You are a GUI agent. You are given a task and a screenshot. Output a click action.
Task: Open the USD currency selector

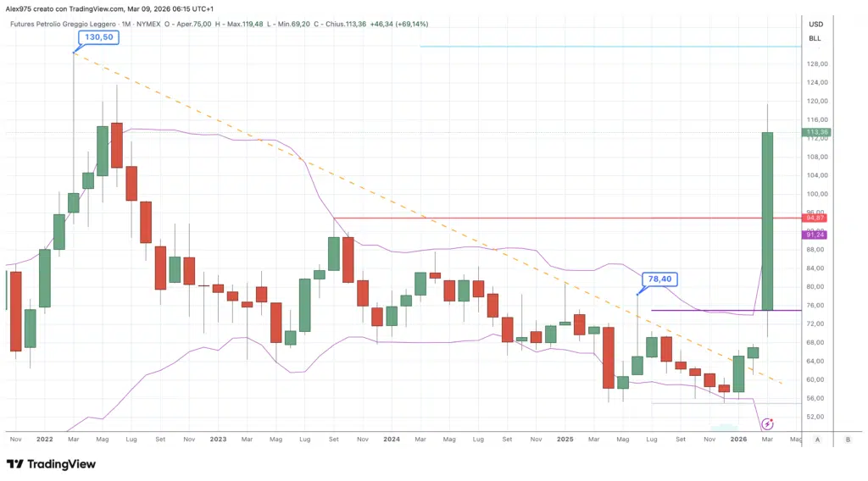[815, 24]
